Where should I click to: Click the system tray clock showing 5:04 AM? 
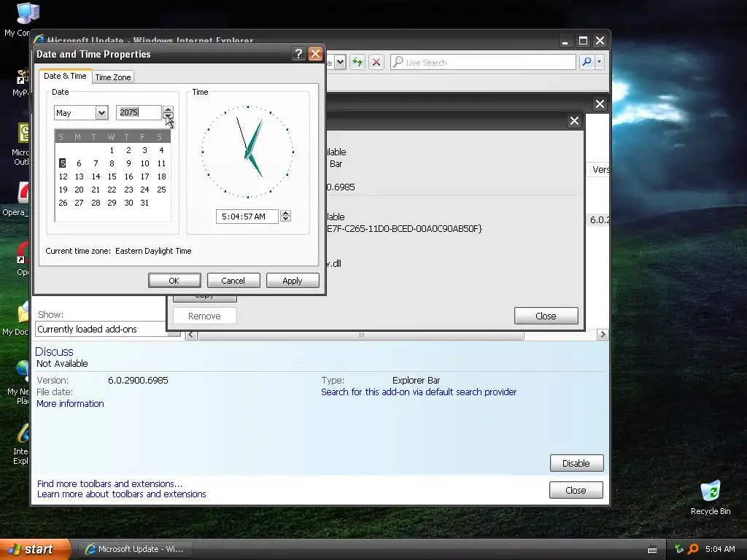(720, 549)
